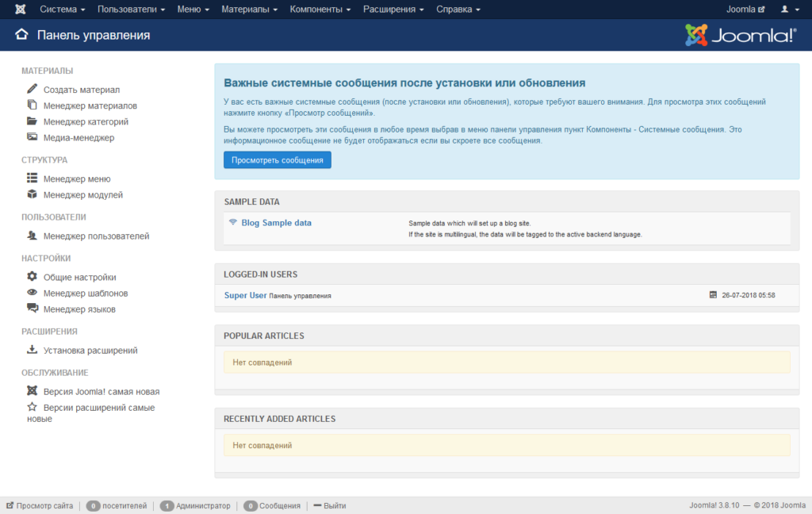Click Выйти to log out in footer
This screenshot has width=812, height=514.
coord(335,505)
